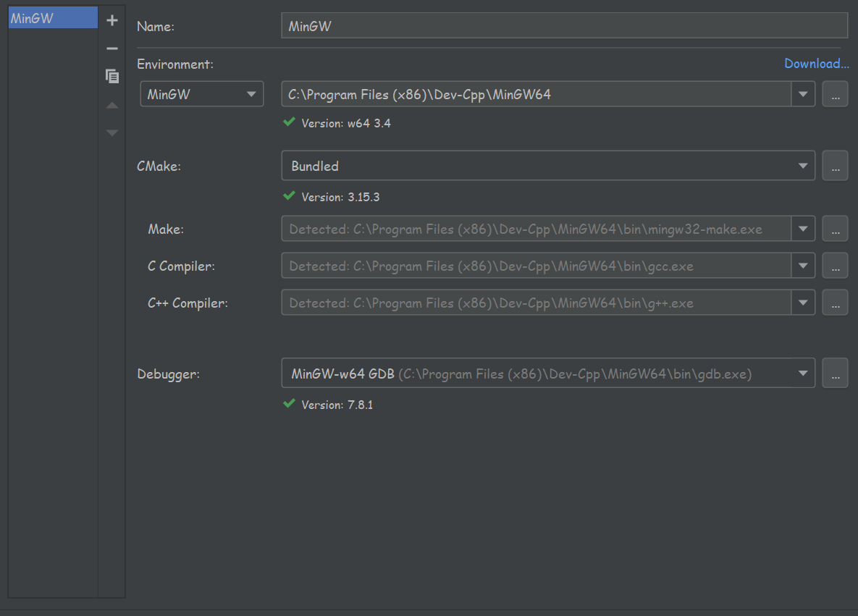Click the C Compiler gcc.exe path field
This screenshot has width=858, height=616.
537,266
